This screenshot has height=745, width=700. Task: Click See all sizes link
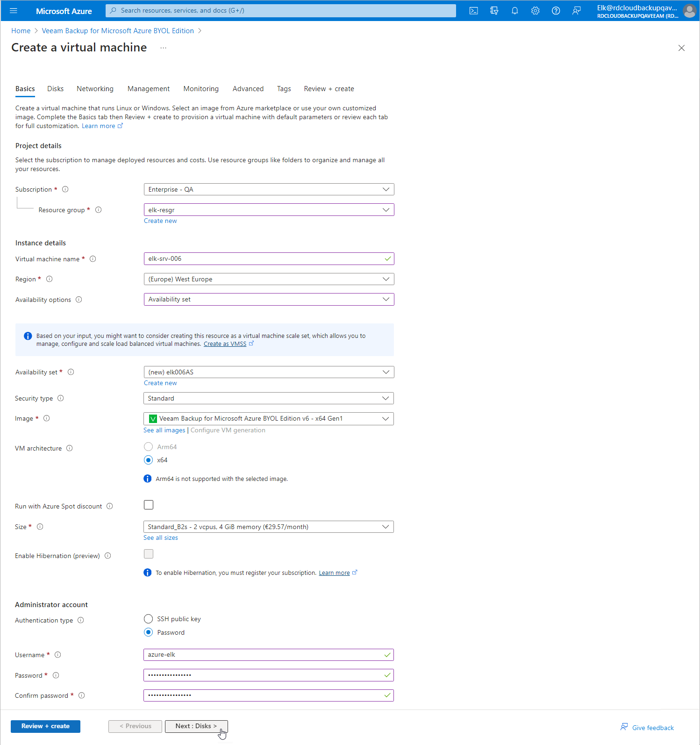(161, 538)
